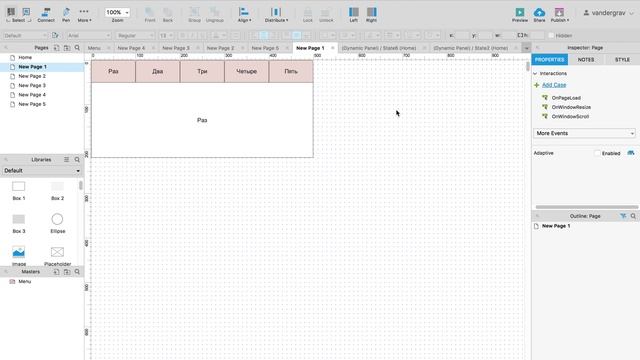
Task: Open the 100% zoom dropdown
Action: point(117,13)
